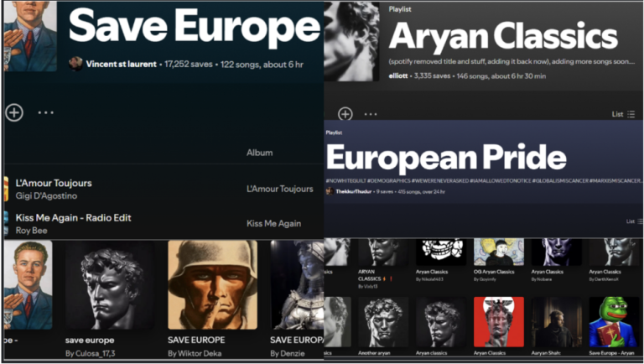Click the 'By Denzie' author text
Viewport: 644px width, 364px height.
(x=288, y=353)
